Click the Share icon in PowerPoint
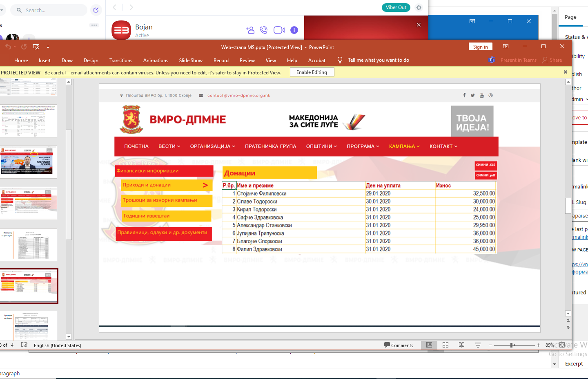The height and width of the screenshot is (379, 588). click(545, 60)
